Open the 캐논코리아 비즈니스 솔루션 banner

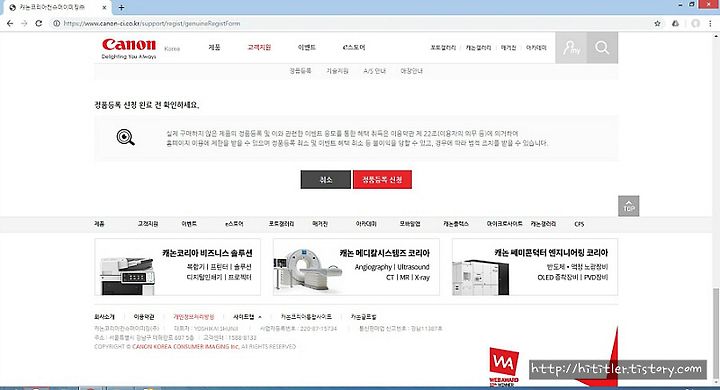point(178,267)
